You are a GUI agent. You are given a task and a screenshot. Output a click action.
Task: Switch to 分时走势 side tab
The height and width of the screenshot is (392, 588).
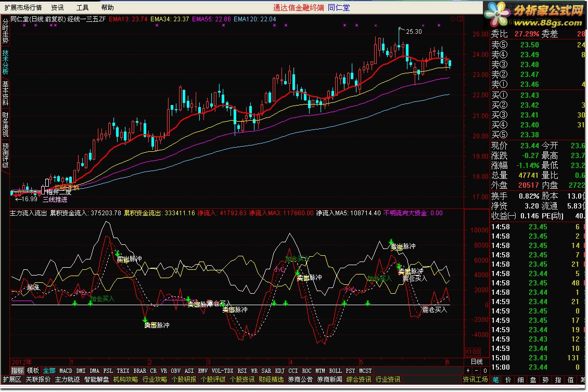5,31
